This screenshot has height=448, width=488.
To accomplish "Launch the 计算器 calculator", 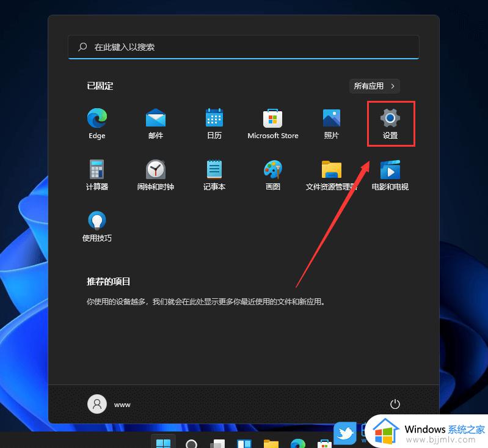I will 97,175.
